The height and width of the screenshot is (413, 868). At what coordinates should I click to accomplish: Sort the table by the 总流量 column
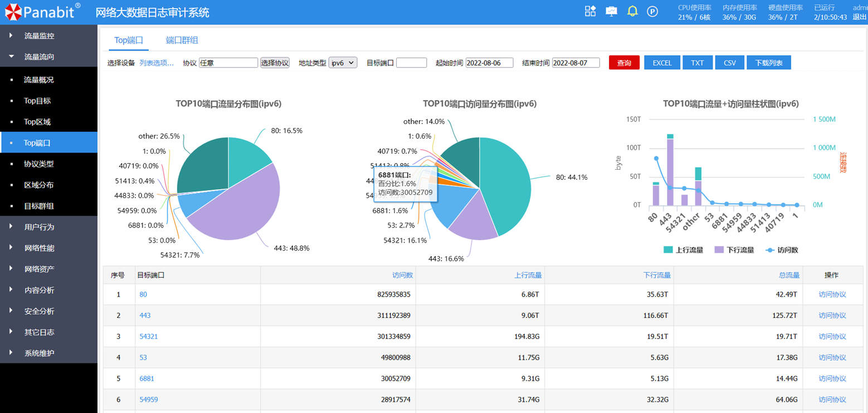point(789,275)
